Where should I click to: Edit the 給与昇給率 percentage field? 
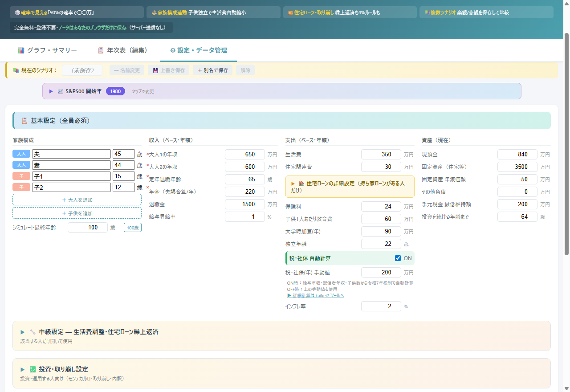coord(245,217)
